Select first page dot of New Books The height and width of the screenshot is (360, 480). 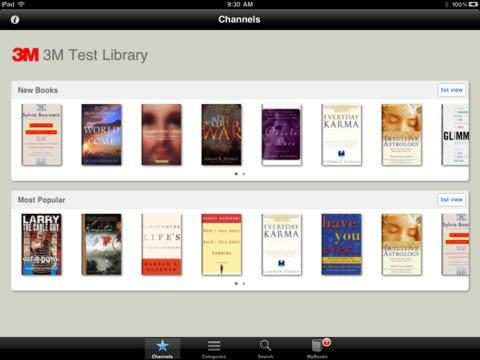(236, 174)
